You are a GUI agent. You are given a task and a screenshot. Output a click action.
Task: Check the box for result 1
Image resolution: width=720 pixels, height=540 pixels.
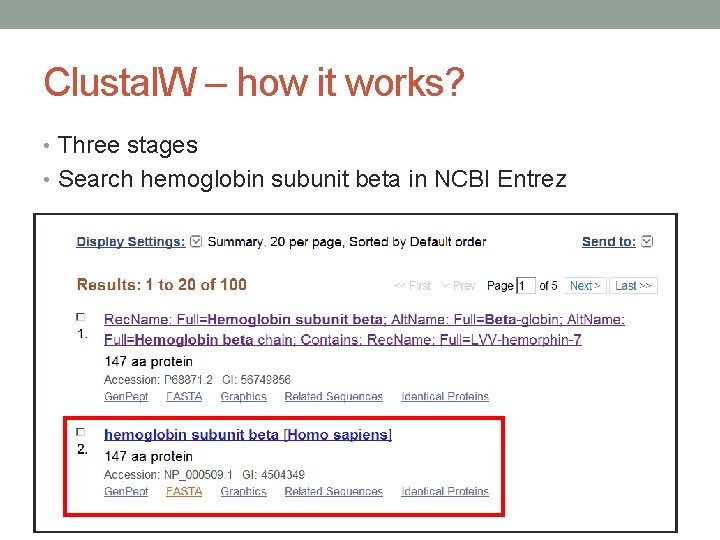tap(80, 317)
